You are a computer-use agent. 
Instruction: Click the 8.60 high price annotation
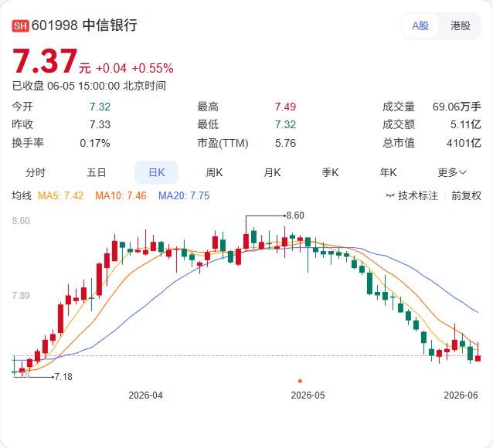tap(295, 216)
